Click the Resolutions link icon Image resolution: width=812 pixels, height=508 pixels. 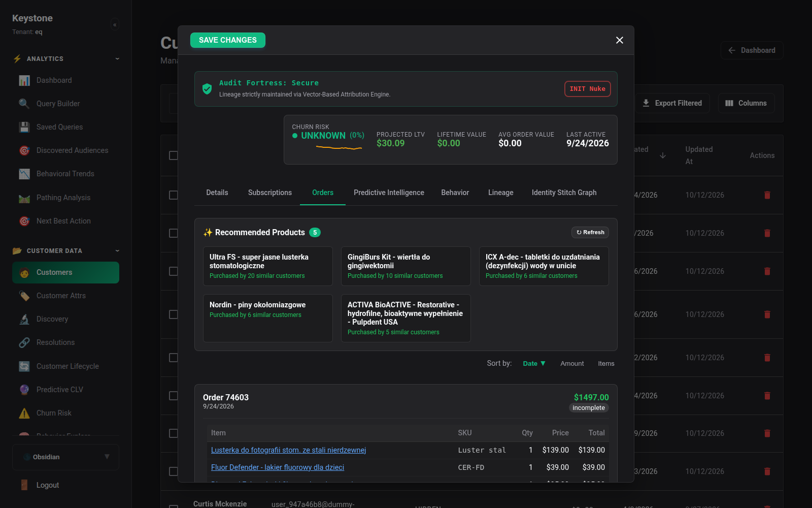tap(24, 342)
